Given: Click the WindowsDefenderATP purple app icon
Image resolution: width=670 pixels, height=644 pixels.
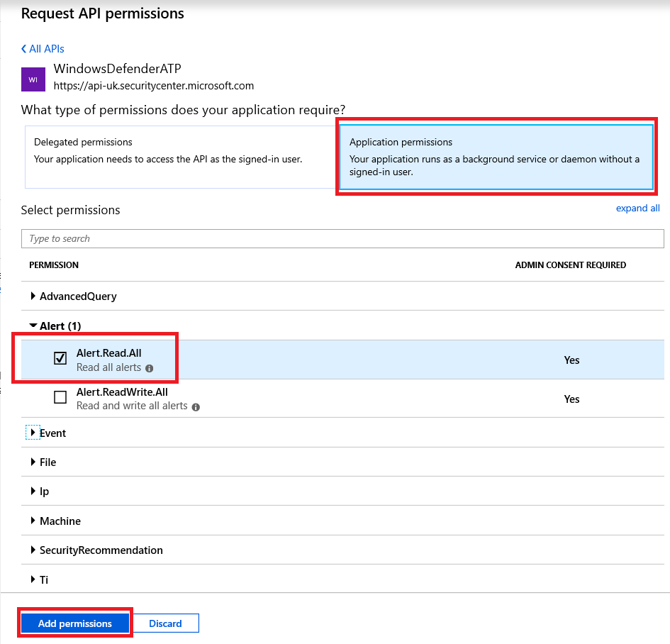Looking at the screenshot, I should [x=33, y=79].
